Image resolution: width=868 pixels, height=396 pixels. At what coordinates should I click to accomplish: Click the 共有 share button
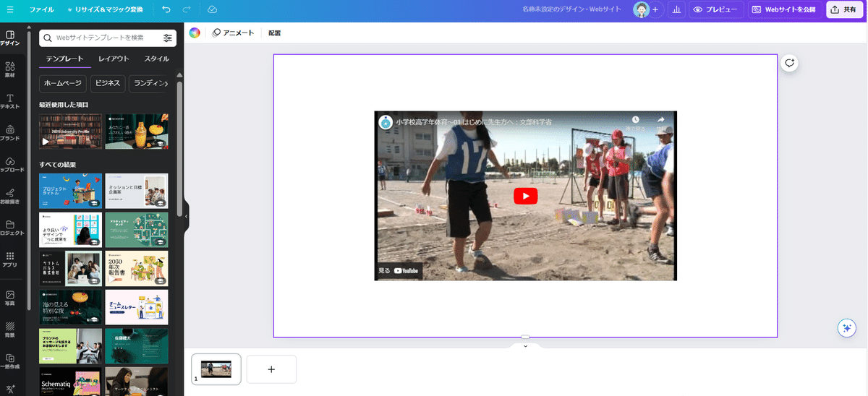tap(845, 10)
